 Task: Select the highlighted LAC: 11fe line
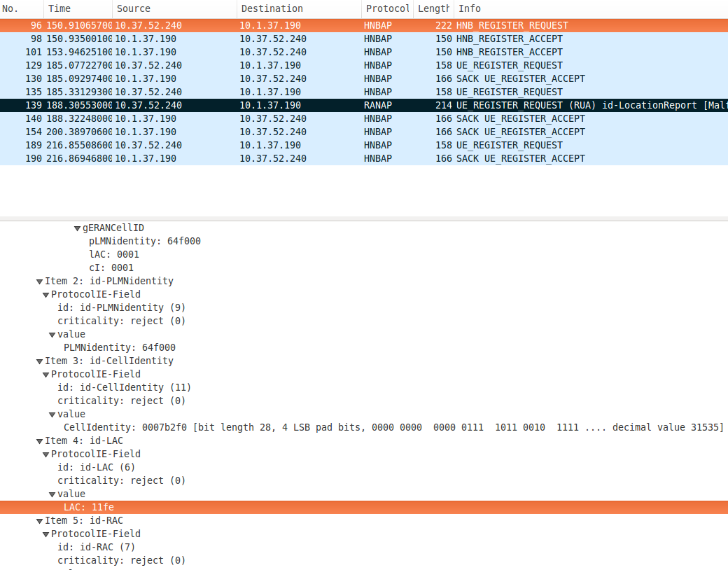364,507
